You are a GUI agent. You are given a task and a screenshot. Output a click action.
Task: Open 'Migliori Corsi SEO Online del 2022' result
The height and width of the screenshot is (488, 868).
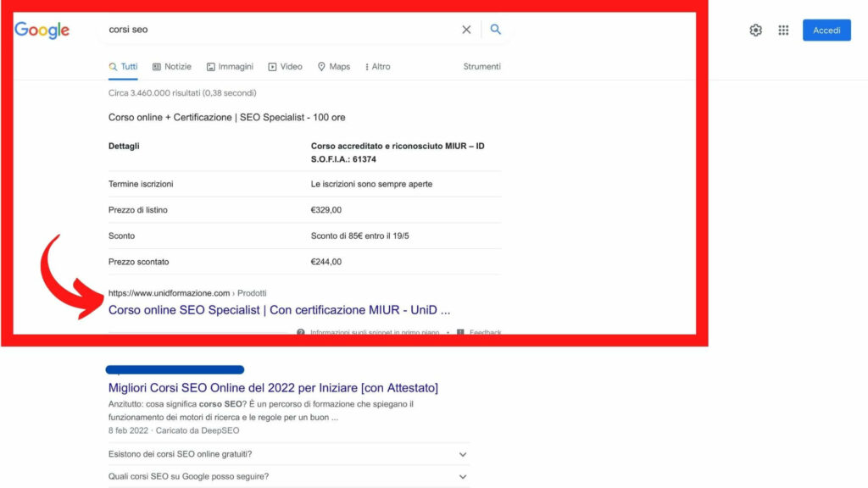pos(273,388)
